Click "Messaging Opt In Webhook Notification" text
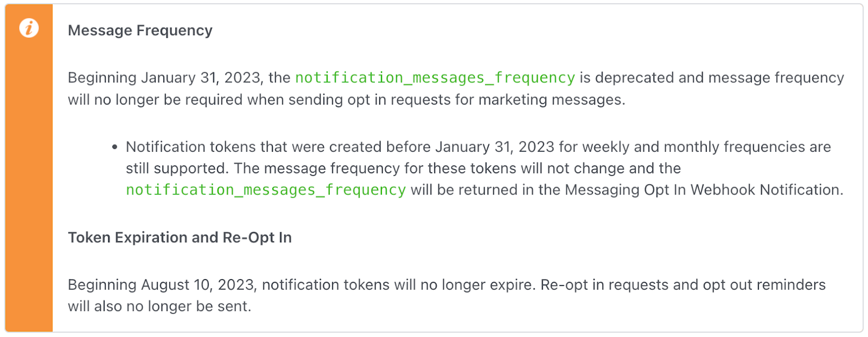Viewport: 868px width, 337px height. [x=704, y=190]
